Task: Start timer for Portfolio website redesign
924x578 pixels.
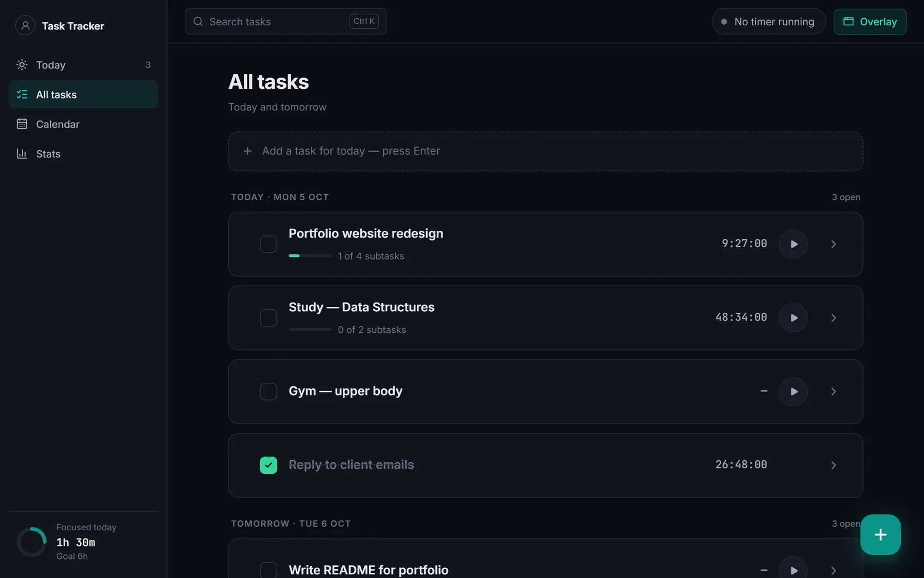Action: pyautogui.click(x=793, y=244)
